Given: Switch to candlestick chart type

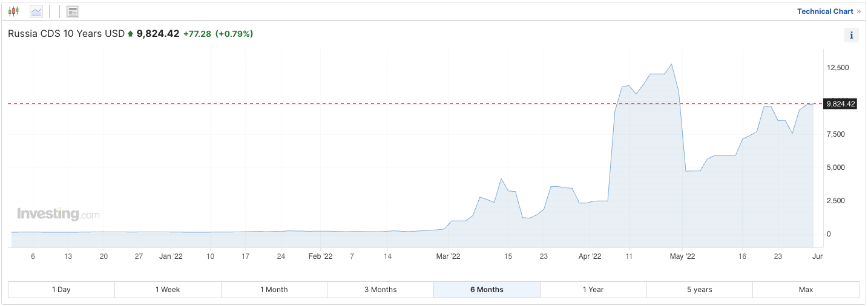Looking at the screenshot, I should click(x=13, y=11).
